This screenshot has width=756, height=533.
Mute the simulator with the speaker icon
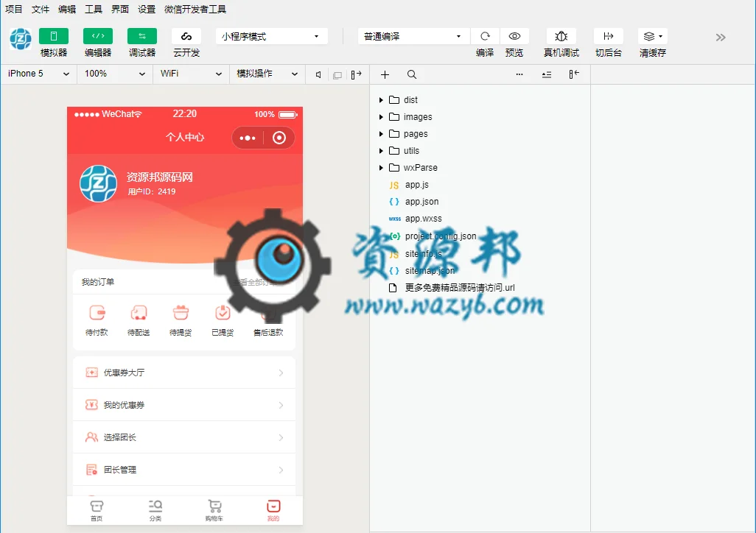(318, 74)
